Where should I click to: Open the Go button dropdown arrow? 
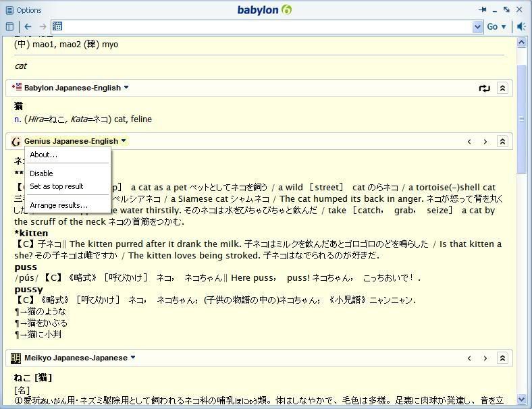coord(504,27)
